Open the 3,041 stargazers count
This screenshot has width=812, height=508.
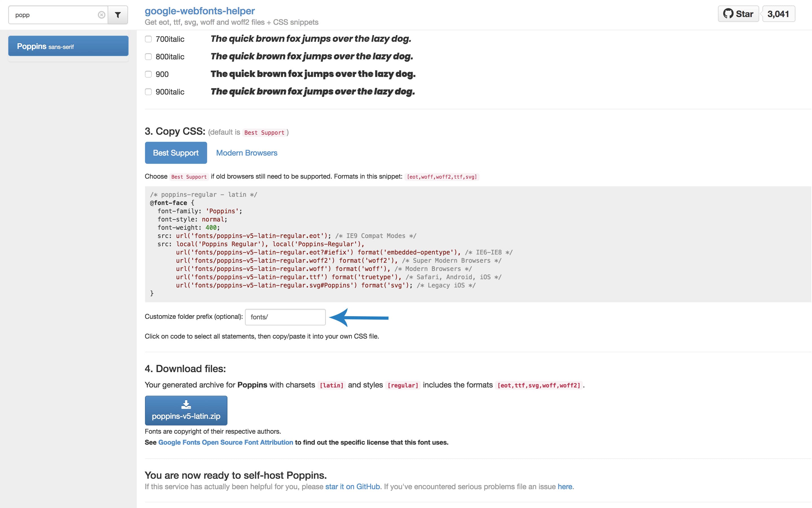tap(778, 14)
